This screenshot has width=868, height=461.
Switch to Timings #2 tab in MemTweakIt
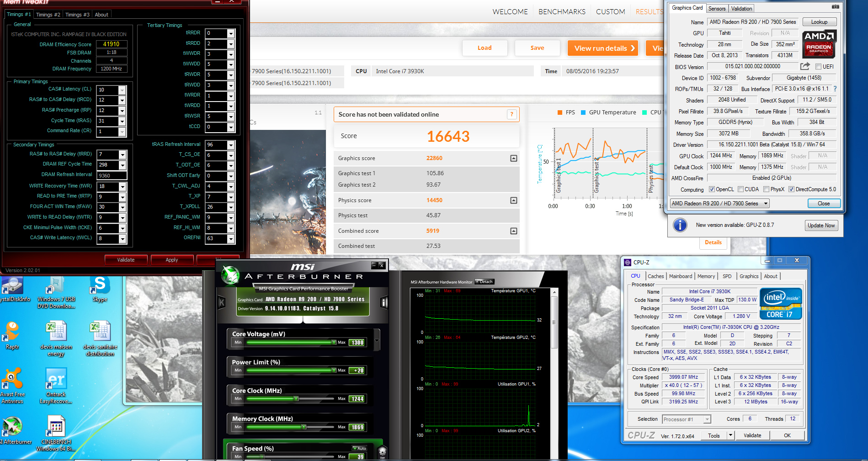[x=48, y=15]
